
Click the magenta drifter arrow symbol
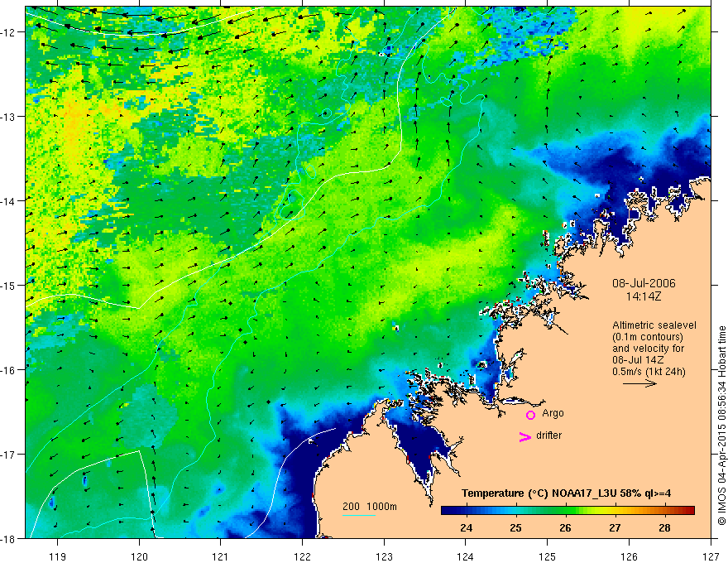(x=525, y=436)
